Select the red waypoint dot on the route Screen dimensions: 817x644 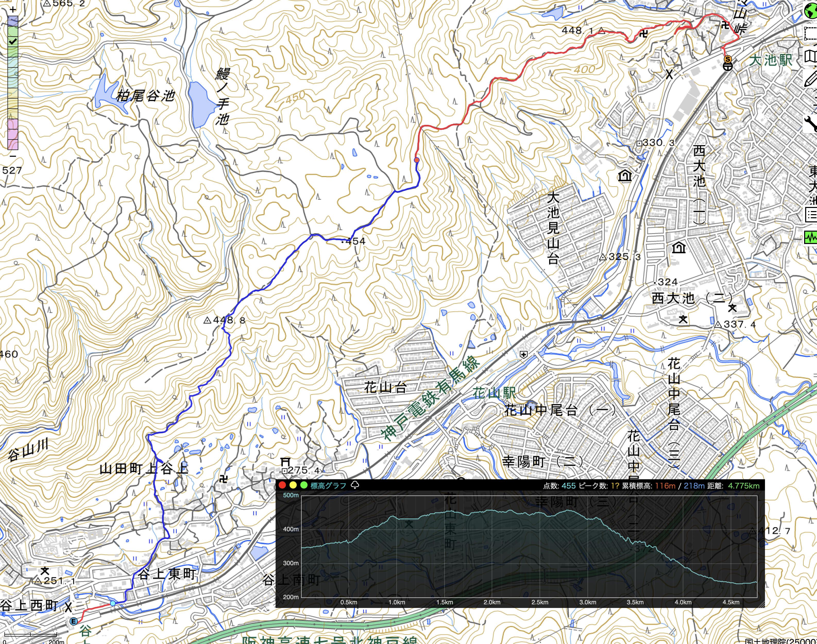click(x=416, y=160)
